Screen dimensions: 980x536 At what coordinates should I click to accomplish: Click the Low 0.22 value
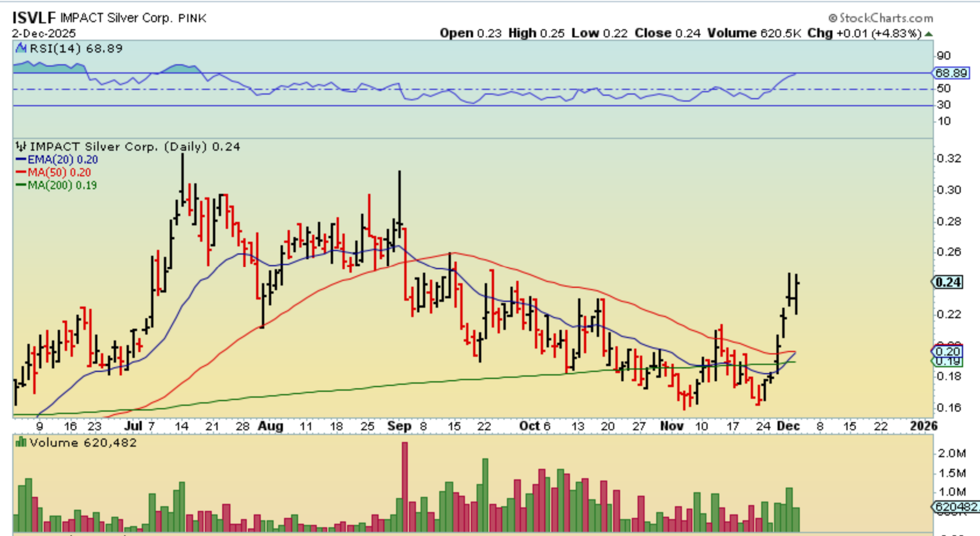coord(600,33)
